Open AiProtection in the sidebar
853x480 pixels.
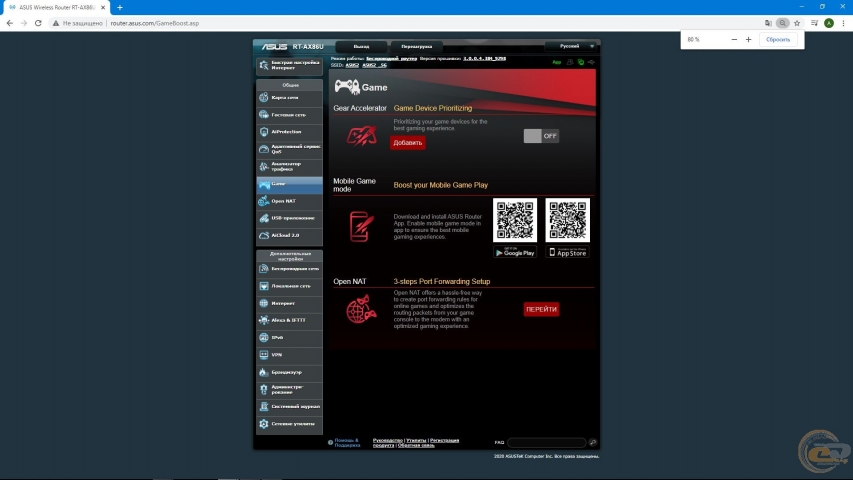click(289, 132)
